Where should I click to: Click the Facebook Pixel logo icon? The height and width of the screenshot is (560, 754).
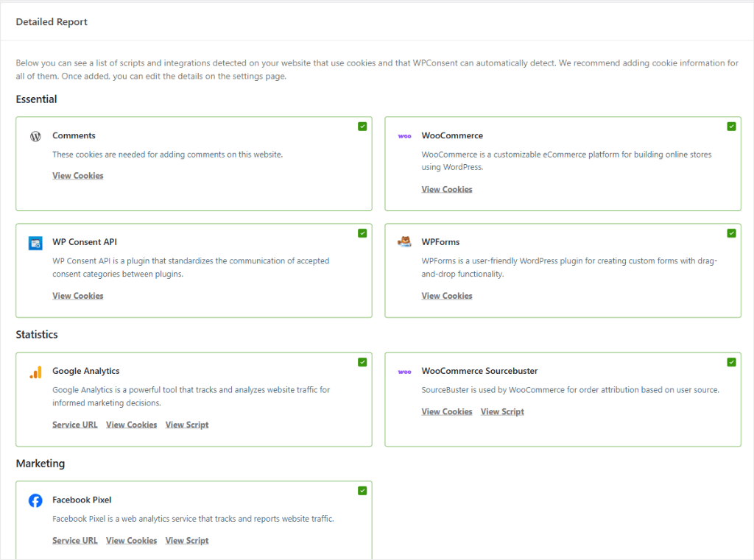(x=35, y=500)
